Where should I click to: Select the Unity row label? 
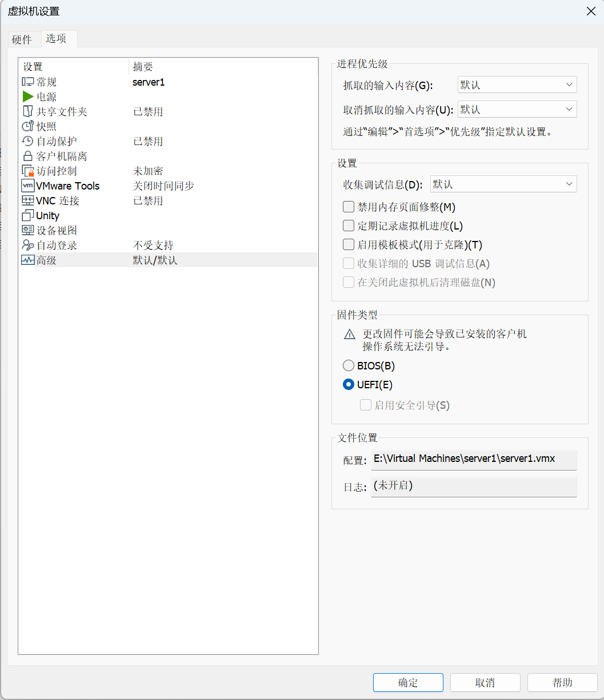tap(48, 216)
